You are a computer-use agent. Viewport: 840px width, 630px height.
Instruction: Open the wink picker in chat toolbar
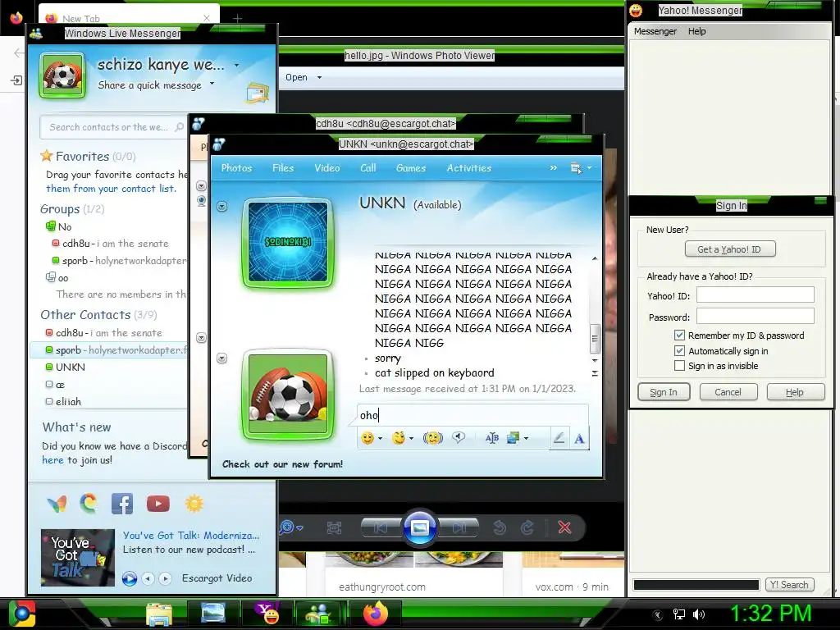pos(399,438)
